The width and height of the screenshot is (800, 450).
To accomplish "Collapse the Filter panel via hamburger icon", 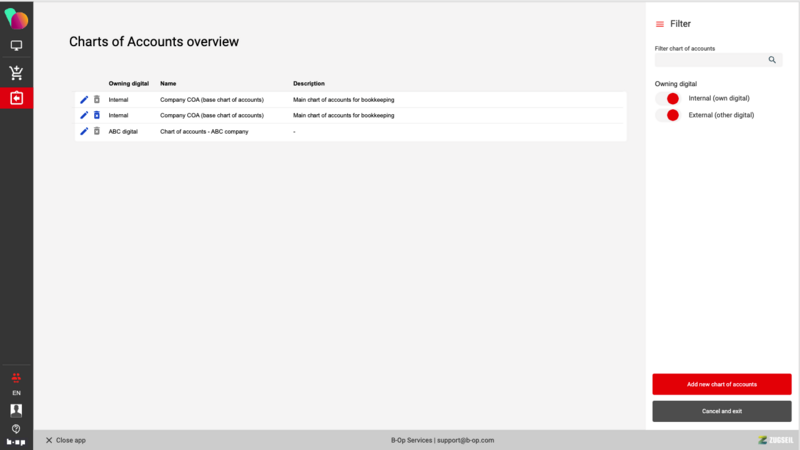I will (x=660, y=24).
